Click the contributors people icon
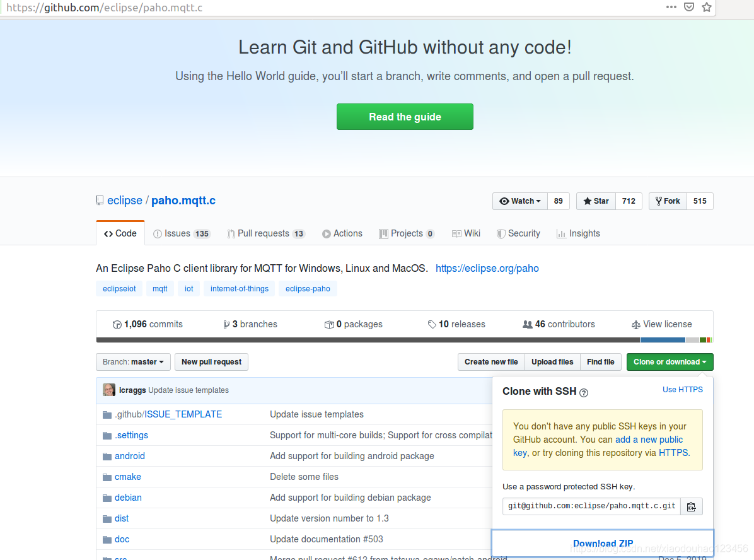The width and height of the screenshot is (754, 560). point(528,325)
